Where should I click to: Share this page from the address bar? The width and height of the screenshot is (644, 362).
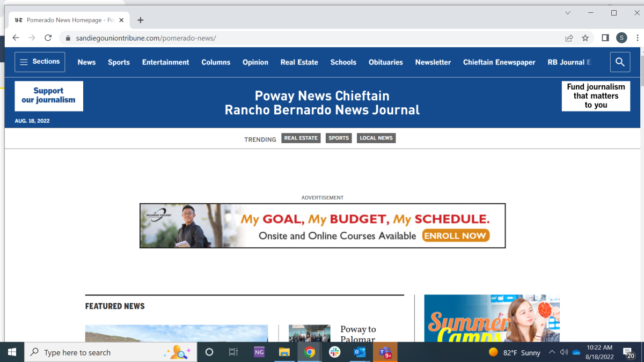point(569,38)
